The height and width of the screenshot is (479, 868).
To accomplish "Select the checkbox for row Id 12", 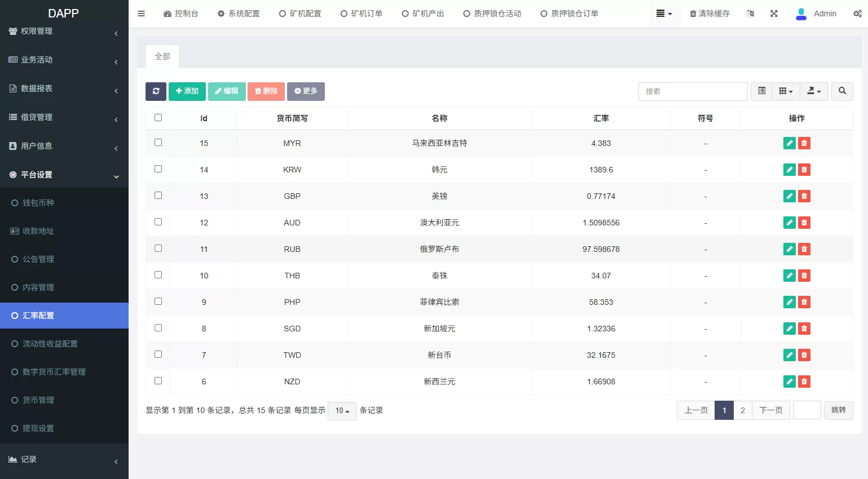I will point(158,221).
